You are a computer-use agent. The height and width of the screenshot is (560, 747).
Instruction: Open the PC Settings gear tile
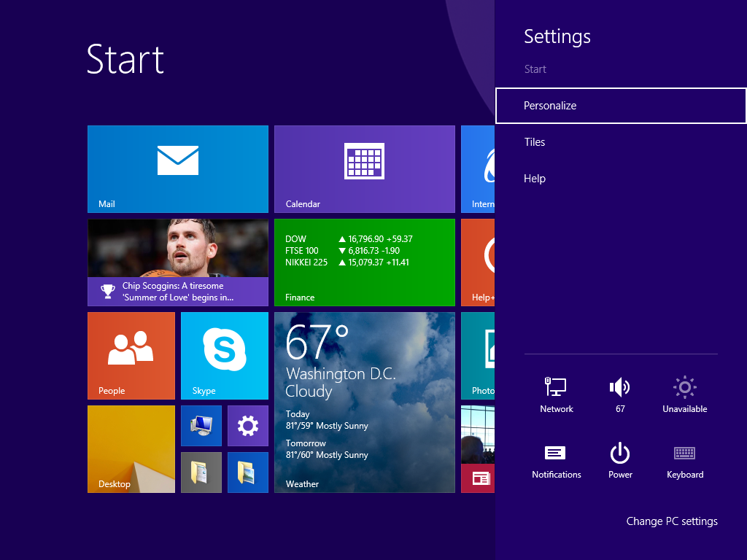pos(247,425)
